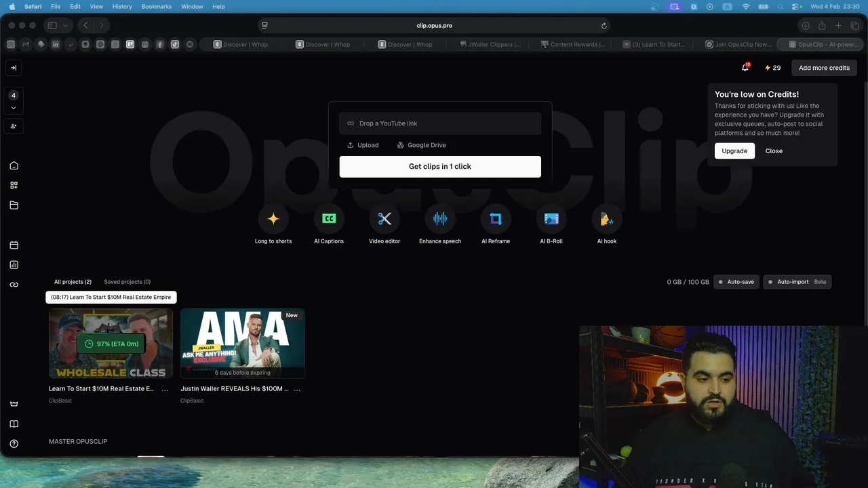Screen dimensions: 868x488
Task: Open the Enhance speech tool
Action: (x=440, y=219)
